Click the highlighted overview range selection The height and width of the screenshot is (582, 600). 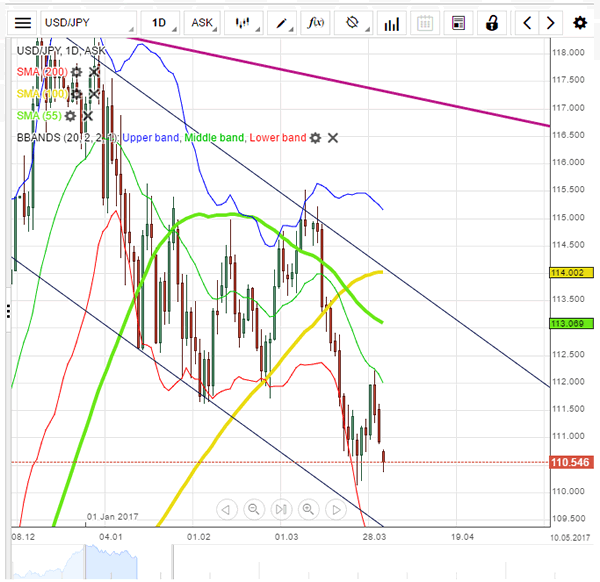[x=111, y=562]
